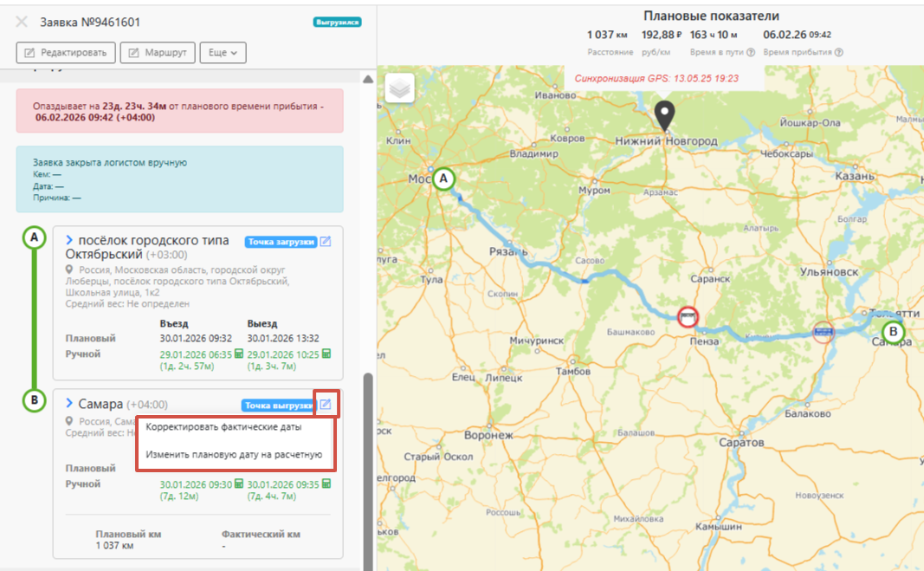
Task: Open the map layers switcher icon
Action: tap(399, 88)
